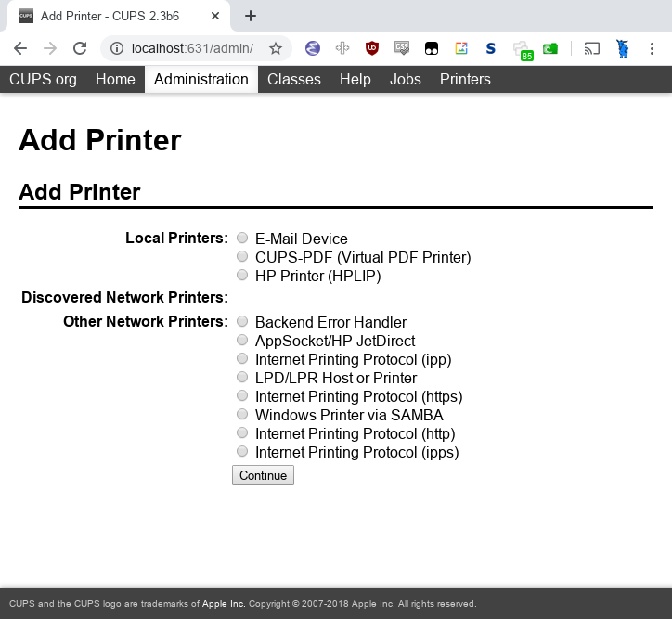
Task: Close the Add Printer tab
Action: pos(215,17)
